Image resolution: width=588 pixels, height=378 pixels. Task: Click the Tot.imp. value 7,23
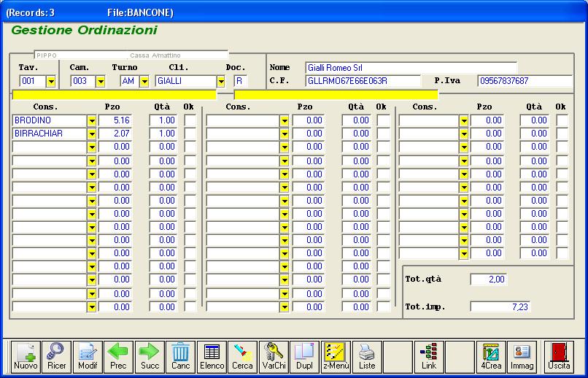[500, 306]
